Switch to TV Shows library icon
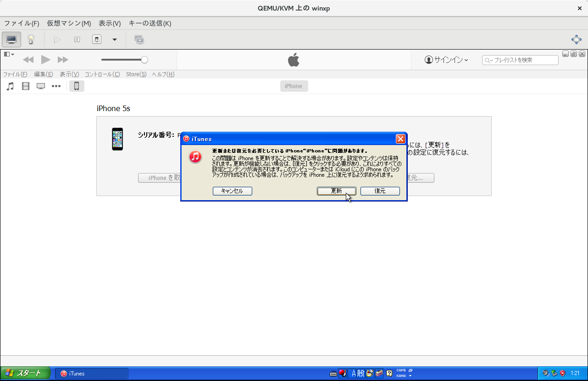 [41, 86]
